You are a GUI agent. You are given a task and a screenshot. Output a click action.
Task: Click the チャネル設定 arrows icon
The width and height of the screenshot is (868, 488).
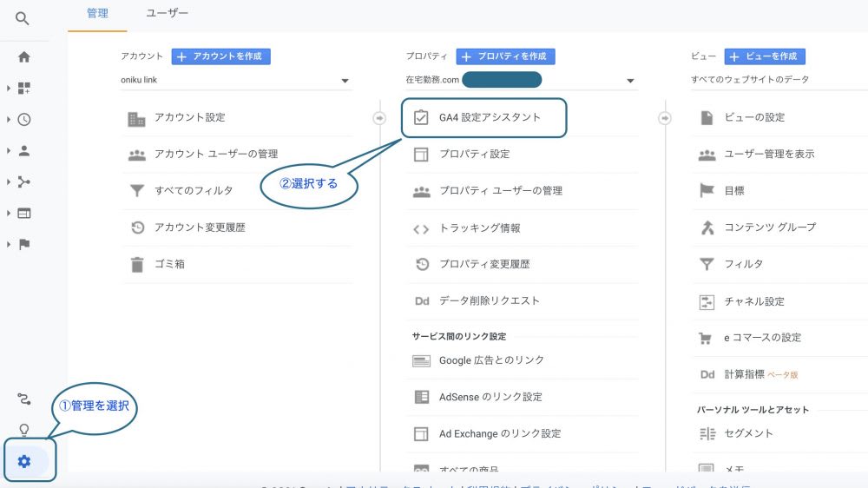(x=707, y=302)
